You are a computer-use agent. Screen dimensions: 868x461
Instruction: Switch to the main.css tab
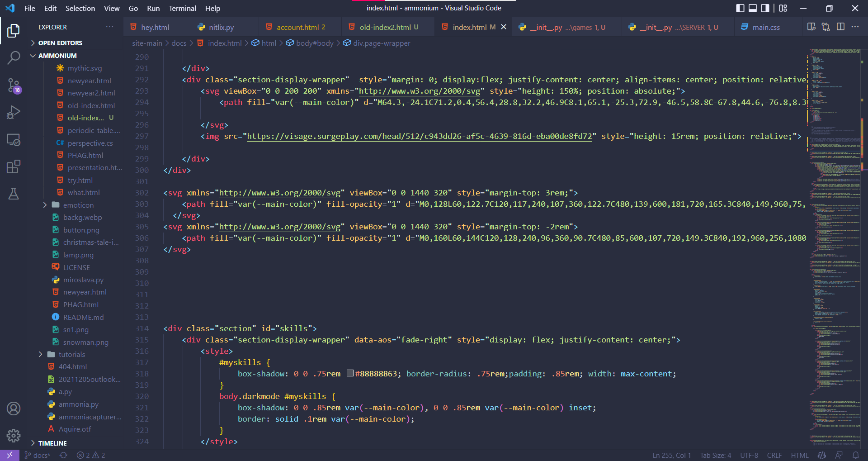[765, 27]
